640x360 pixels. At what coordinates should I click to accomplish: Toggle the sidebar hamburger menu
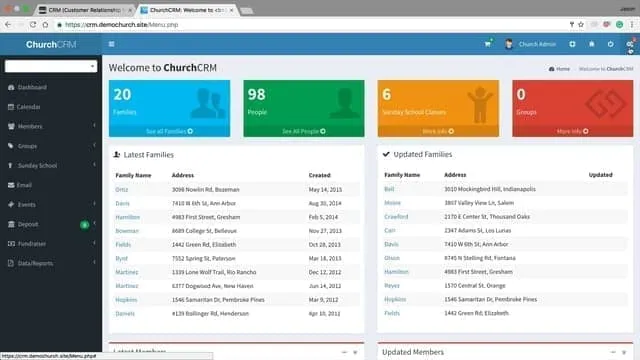(111, 44)
